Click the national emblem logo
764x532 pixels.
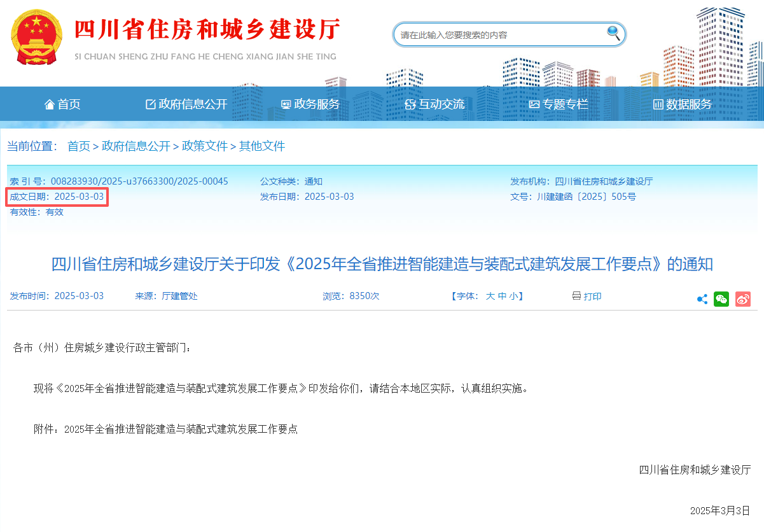36,37
